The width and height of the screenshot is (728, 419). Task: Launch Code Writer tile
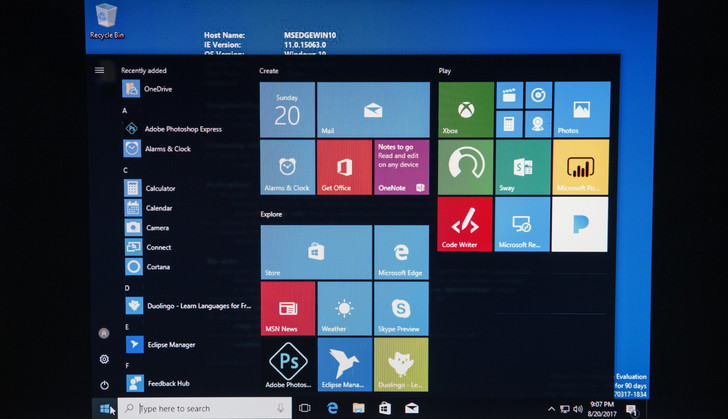pyautogui.click(x=465, y=224)
